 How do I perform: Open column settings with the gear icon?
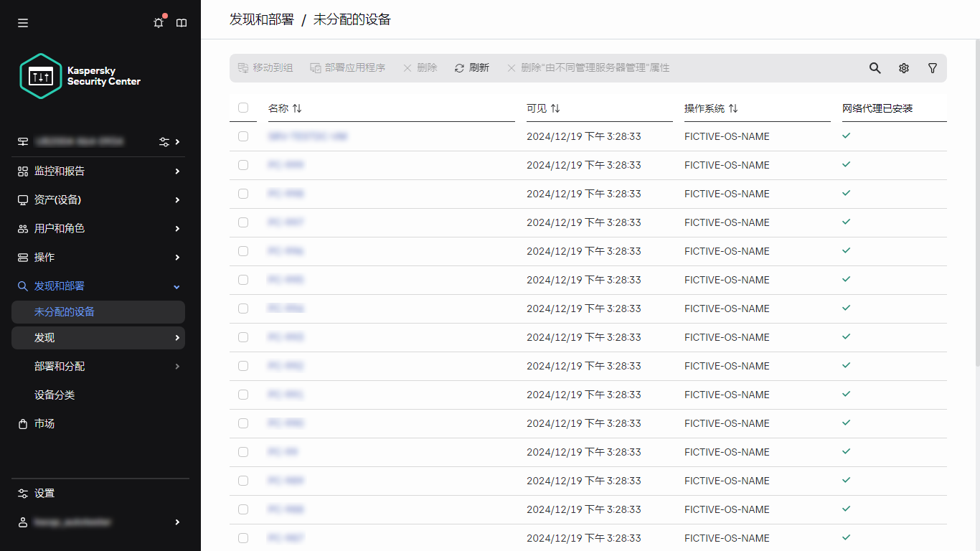(x=903, y=67)
